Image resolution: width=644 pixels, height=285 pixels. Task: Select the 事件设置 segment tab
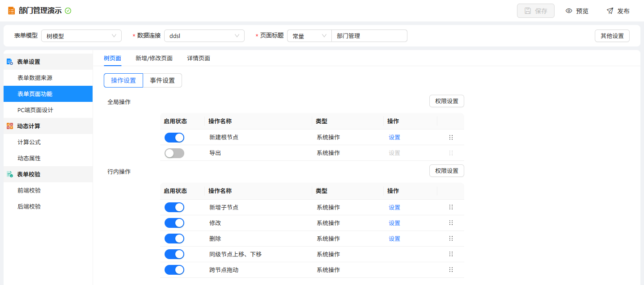[x=162, y=80]
